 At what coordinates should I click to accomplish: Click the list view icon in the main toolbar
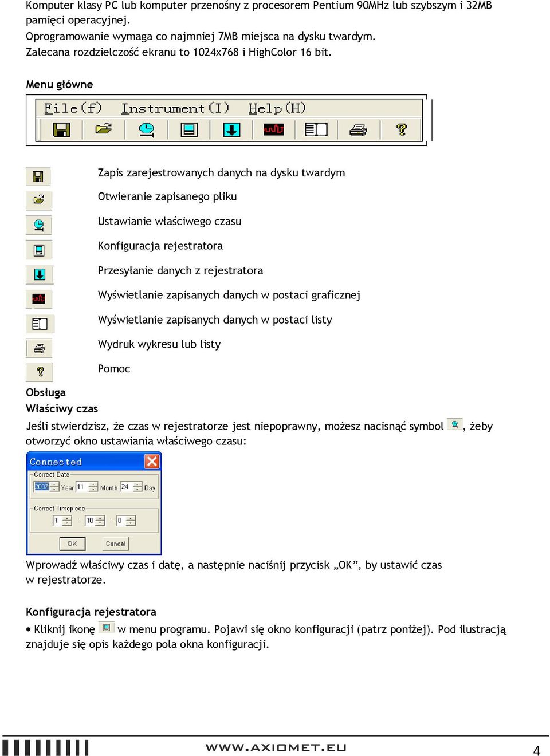click(316, 129)
